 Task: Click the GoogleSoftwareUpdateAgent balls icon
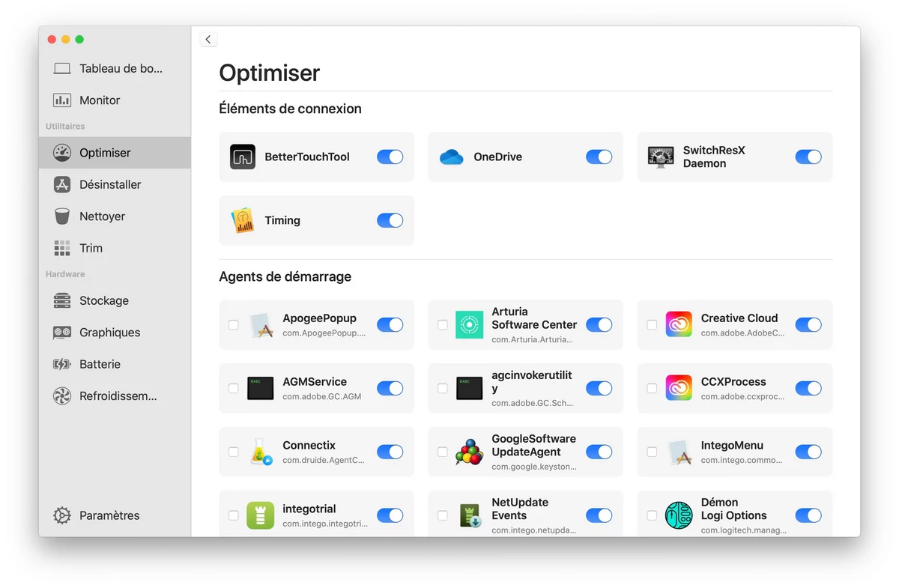[470, 452]
